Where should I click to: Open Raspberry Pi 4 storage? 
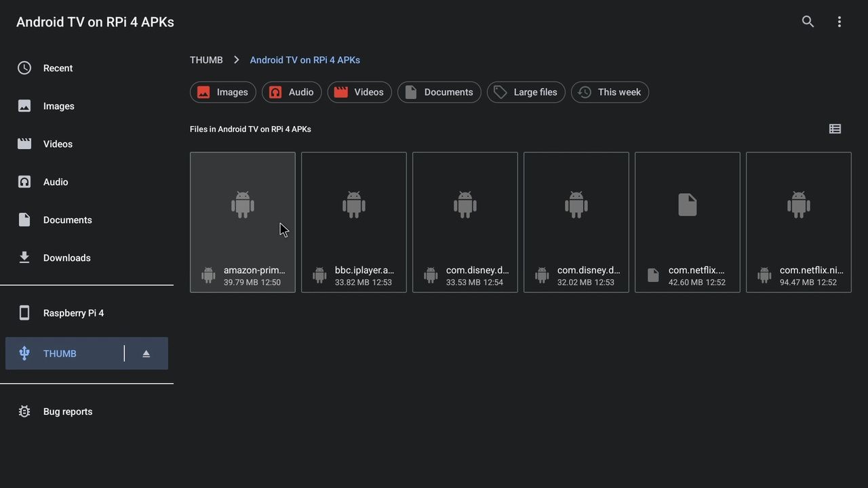tap(73, 312)
